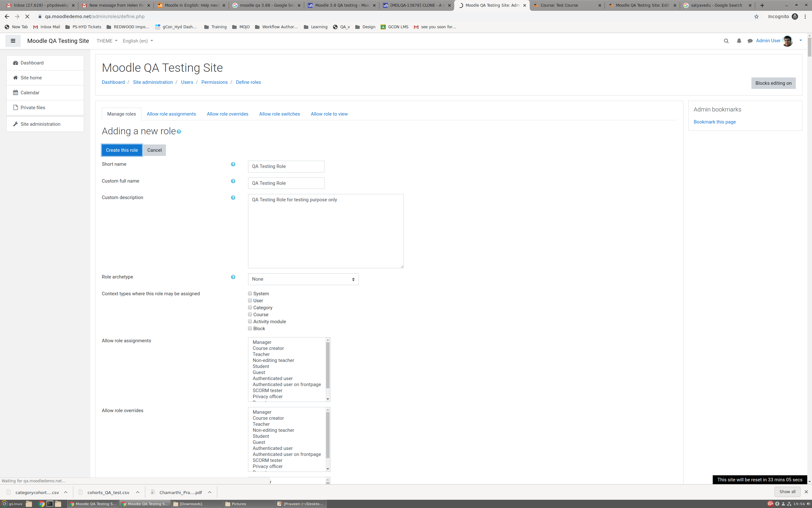Image resolution: width=812 pixels, height=508 pixels.
Task: Open the messages speech bubble icon
Action: click(750, 41)
